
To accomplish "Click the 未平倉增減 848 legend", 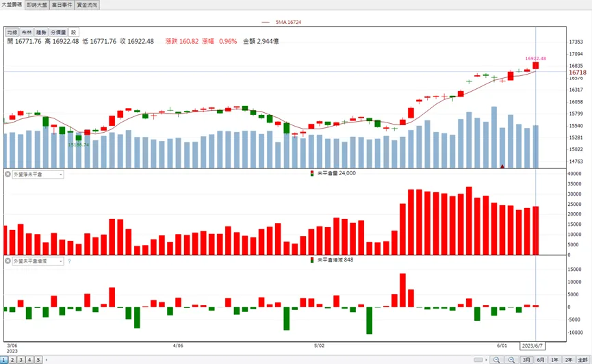I will 331,260.
